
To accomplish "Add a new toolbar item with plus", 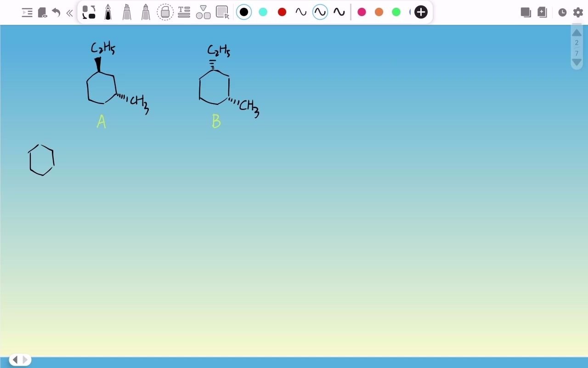I will [421, 12].
